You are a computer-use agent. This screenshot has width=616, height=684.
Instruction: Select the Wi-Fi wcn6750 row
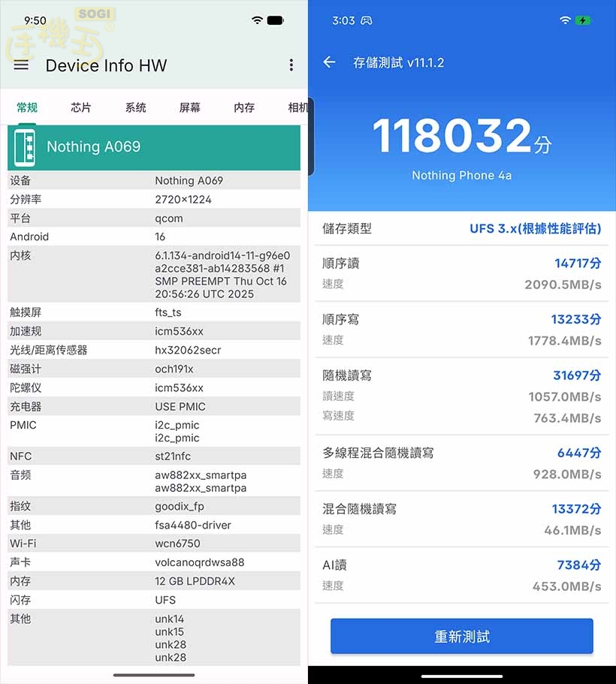(154, 544)
